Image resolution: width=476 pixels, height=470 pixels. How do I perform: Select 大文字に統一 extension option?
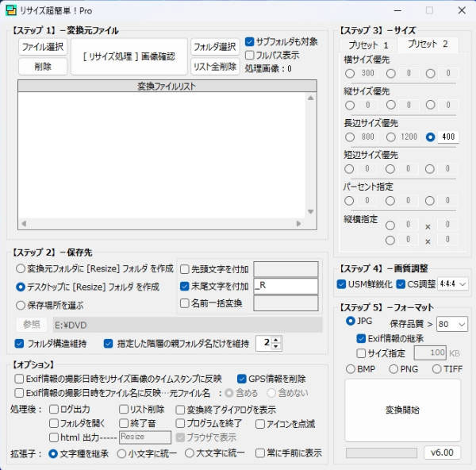pyautogui.click(x=190, y=453)
